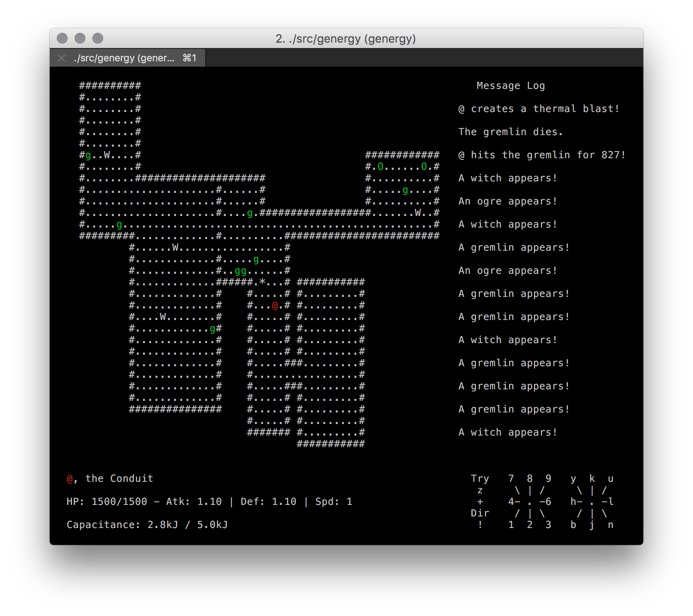Click the '@ creates a thermal blast!' message
Screen dimensions: 693x616
[x=538, y=109]
